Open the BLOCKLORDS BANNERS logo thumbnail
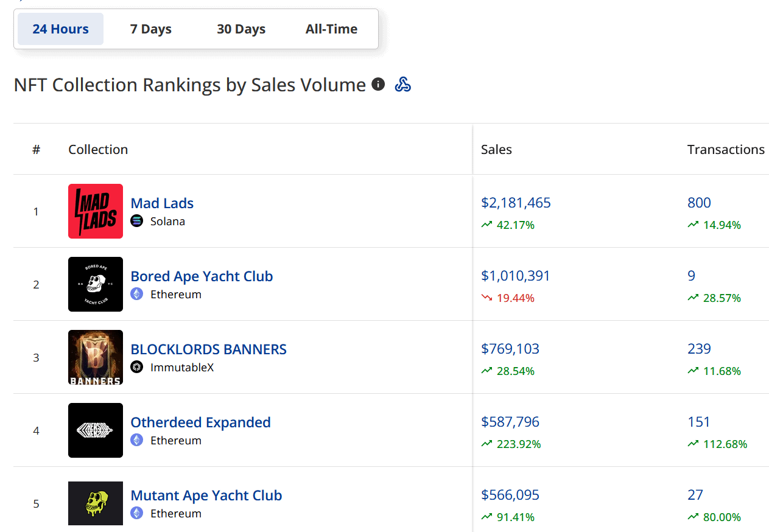The image size is (769, 532). tap(96, 357)
